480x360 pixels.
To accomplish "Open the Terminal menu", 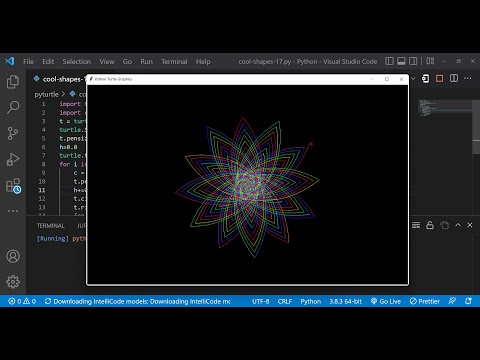I will 174,61.
